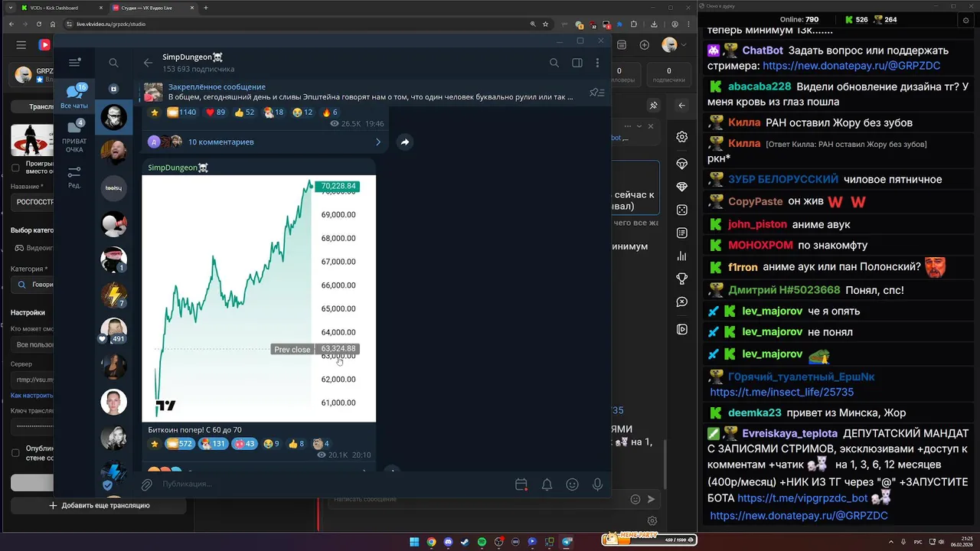Open Telegram chat list search
980x551 pixels.
point(113,63)
